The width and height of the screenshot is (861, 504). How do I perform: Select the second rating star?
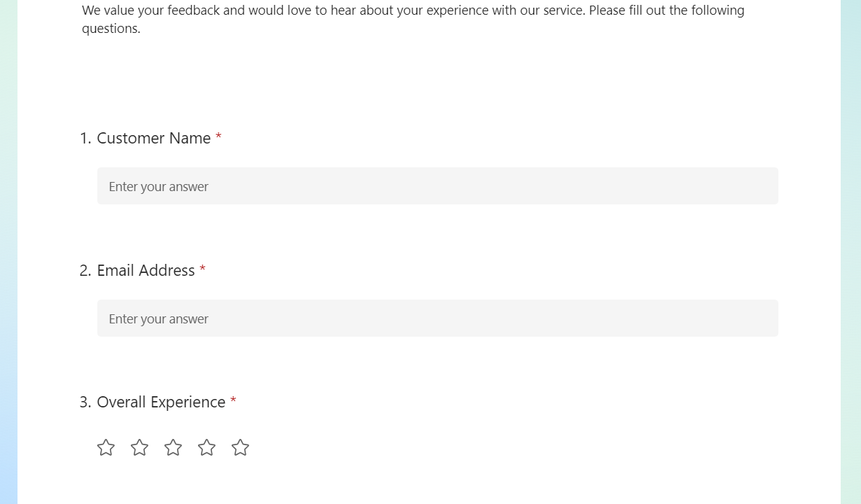(x=139, y=447)
